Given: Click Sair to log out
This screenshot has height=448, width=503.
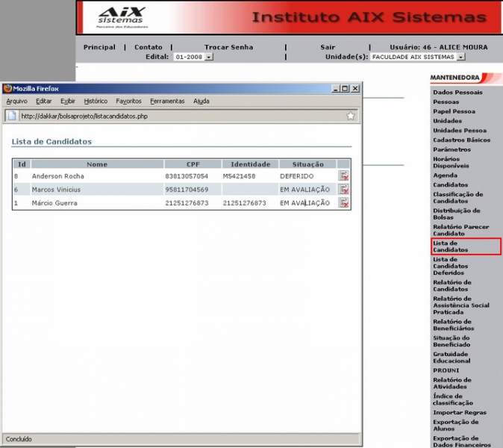Looking at the screenshot, I should click(328, 47).
